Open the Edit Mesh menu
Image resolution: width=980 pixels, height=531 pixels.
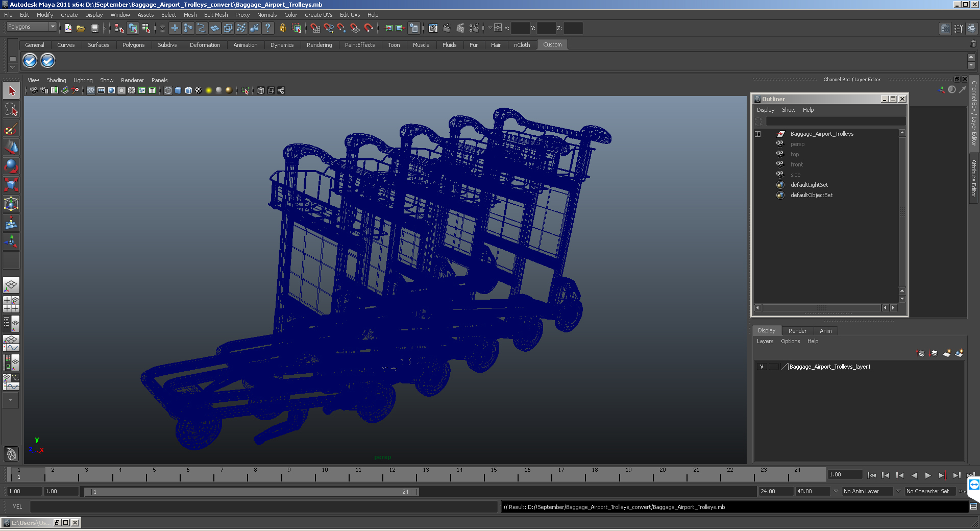(216, 15)
